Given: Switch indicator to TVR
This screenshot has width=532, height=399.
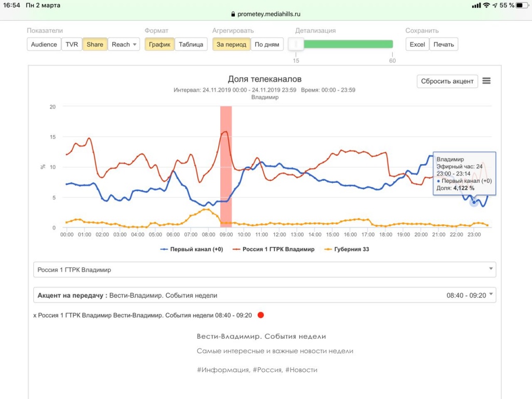Looking at the screenshot, I should click(72, 45).
